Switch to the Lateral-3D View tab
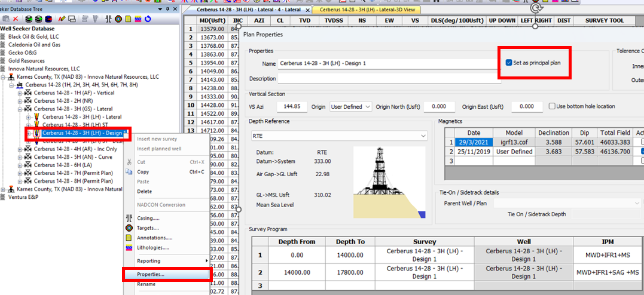644x295 pixels. point(366,10)
